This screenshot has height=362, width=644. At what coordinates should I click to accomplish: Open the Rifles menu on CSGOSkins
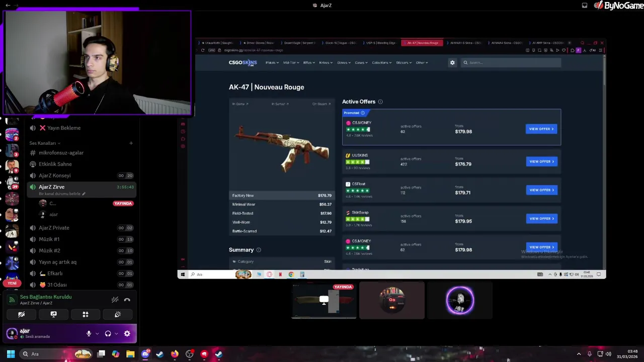pos(309,63)
